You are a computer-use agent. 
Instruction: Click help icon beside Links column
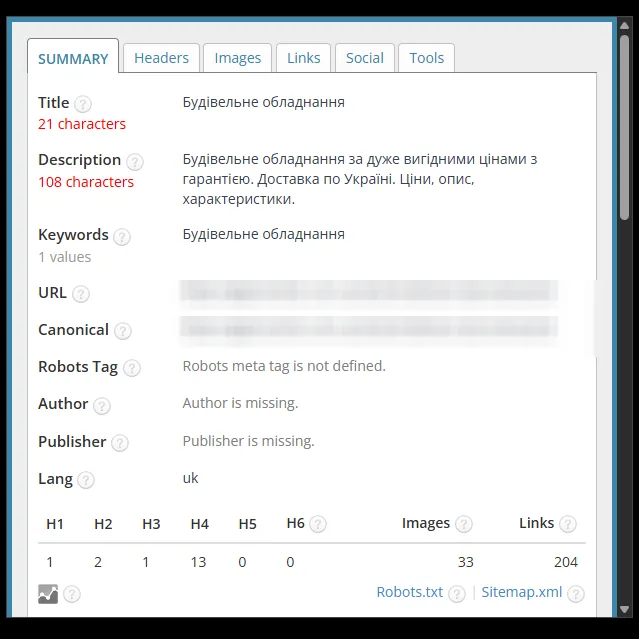568,524
